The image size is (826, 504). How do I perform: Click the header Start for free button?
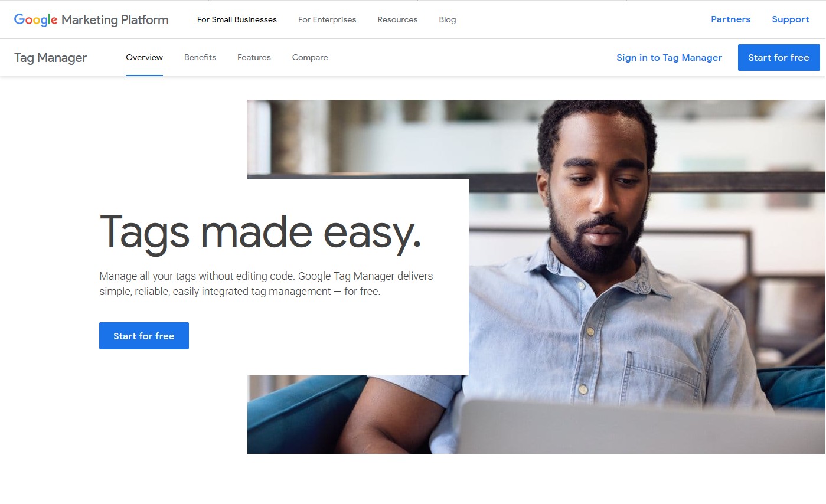pos(779,57)
